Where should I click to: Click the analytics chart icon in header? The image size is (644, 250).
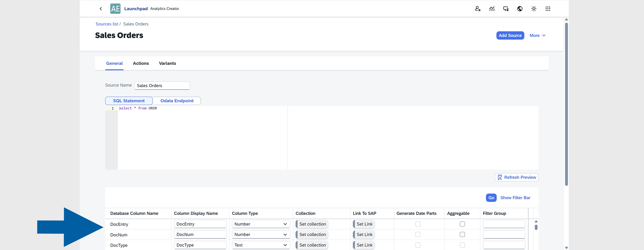click(492, 8)
